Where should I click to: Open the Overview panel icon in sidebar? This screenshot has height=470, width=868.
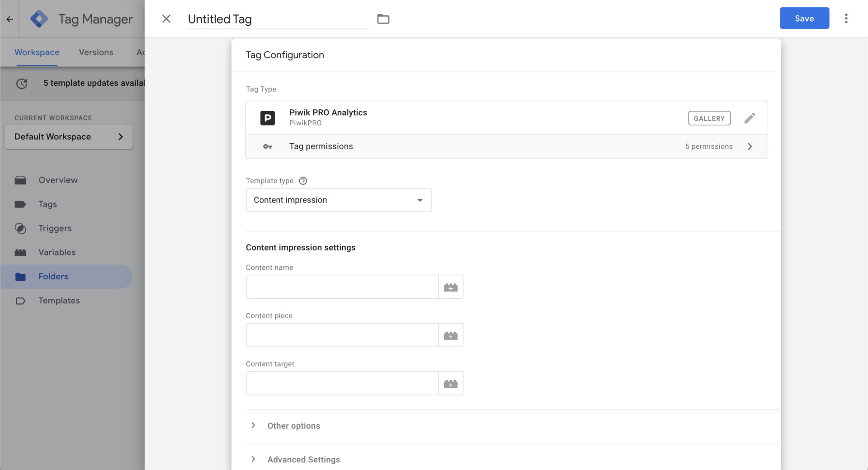[21, 180]
